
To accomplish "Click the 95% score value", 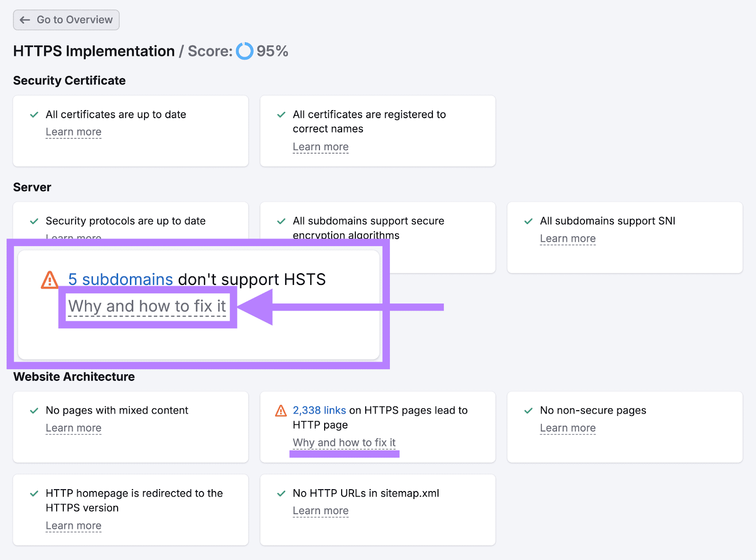I will 273,51.
